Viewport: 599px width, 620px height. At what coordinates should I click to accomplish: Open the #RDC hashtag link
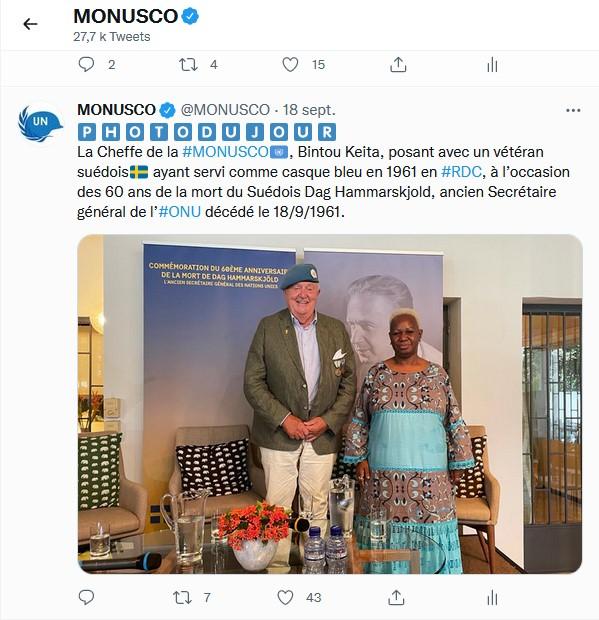click(x=461, y=172)
